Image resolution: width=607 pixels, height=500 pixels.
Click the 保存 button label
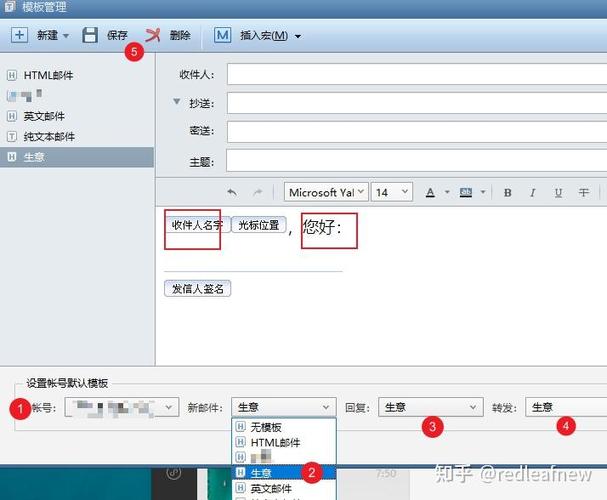click(117, 36)
